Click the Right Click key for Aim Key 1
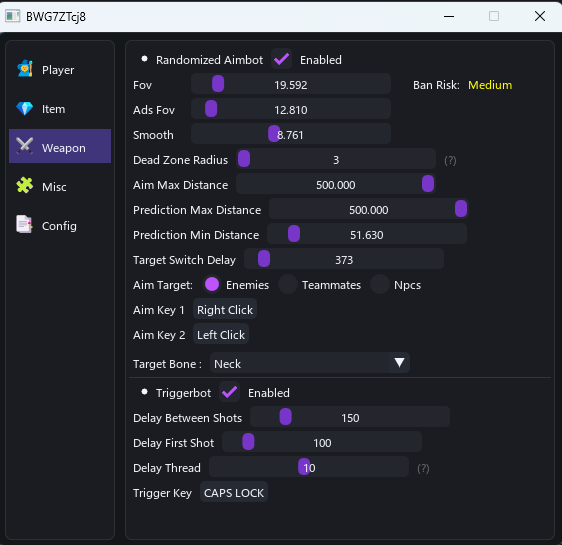This screenshot has height=545, width=562. [x=225, y=310]
